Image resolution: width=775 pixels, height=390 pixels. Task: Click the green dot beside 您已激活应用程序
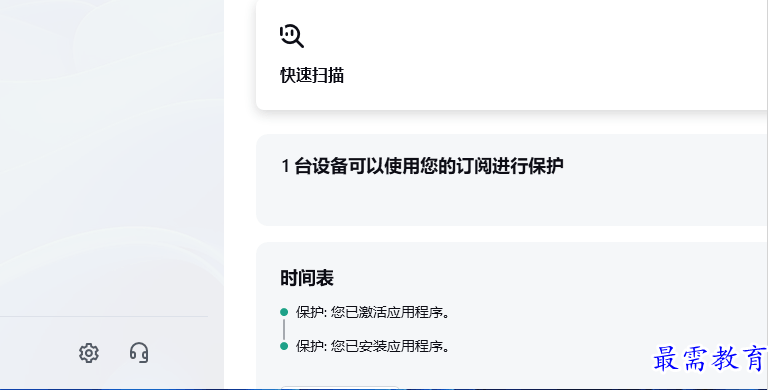[284, 312]
